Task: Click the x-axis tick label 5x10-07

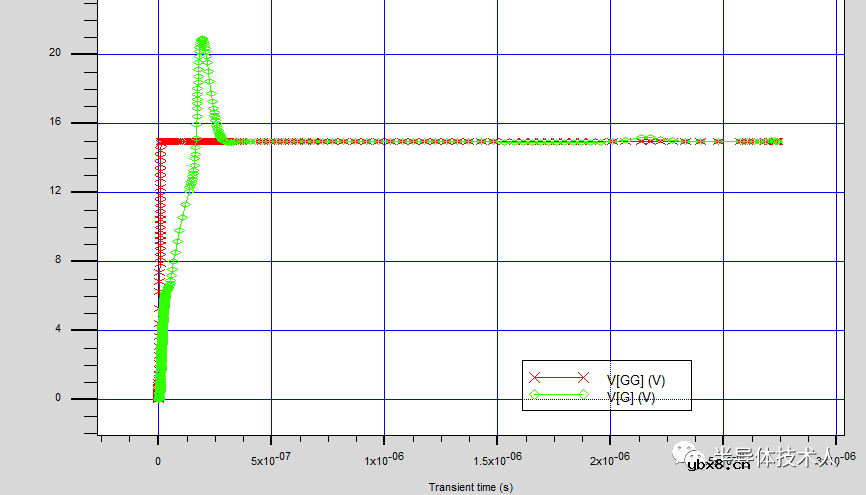Action: click(272, 461)
